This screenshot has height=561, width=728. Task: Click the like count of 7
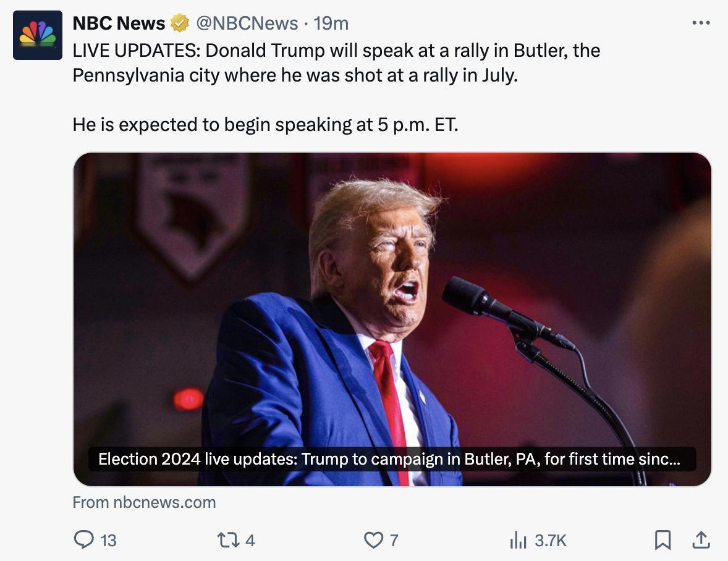click(394, 541)
